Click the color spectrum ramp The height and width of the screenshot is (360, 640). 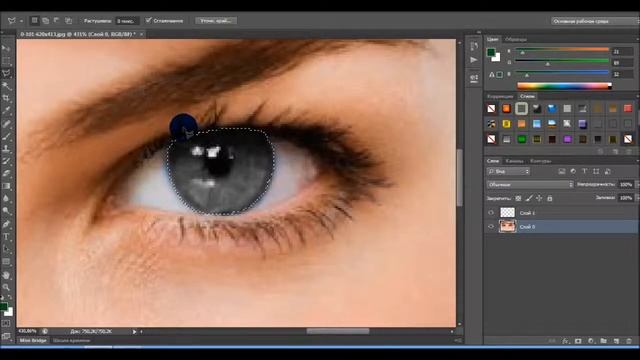[564, 86]
